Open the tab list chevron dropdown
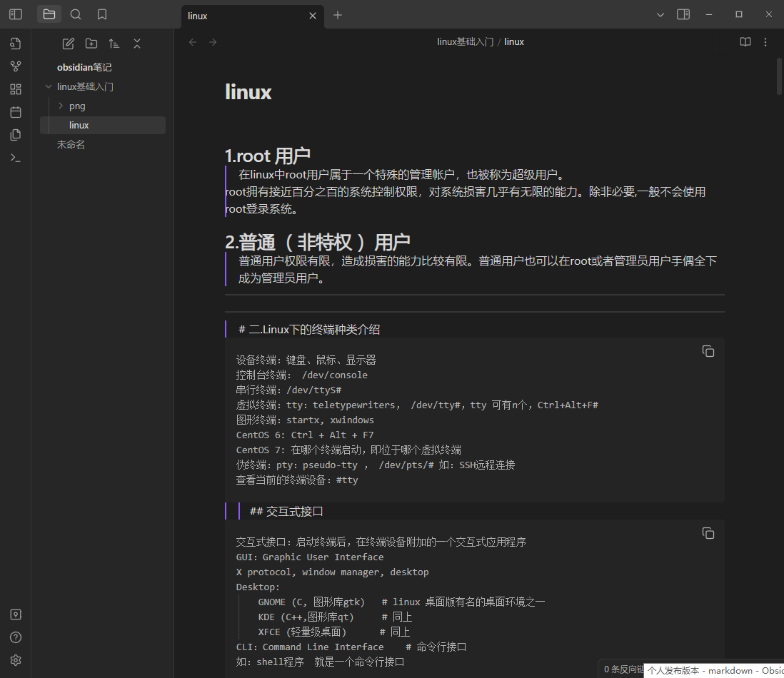 [660, 14]
